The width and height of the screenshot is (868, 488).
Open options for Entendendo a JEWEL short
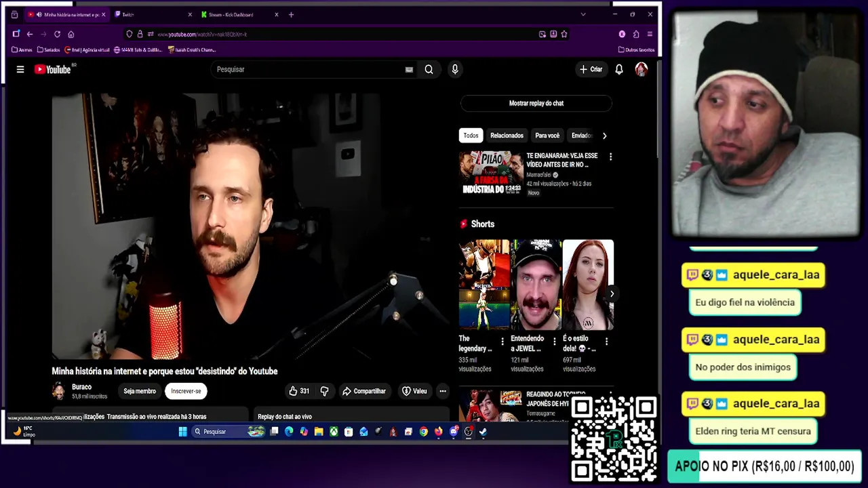point(555,342)
